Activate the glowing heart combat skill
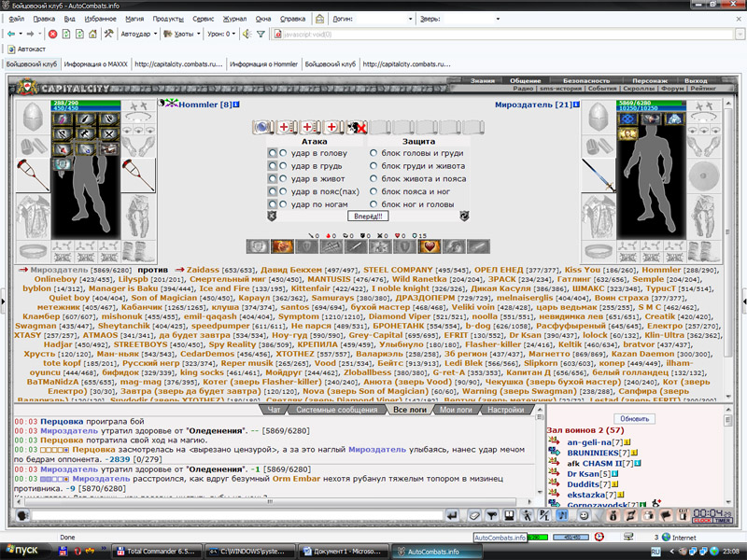Image resolution: width=747 pixels, height=560 pixels. pos(429,246)
